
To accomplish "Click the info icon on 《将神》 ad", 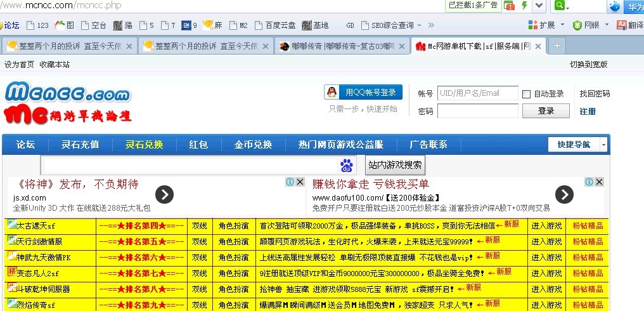I will [290, 182].
